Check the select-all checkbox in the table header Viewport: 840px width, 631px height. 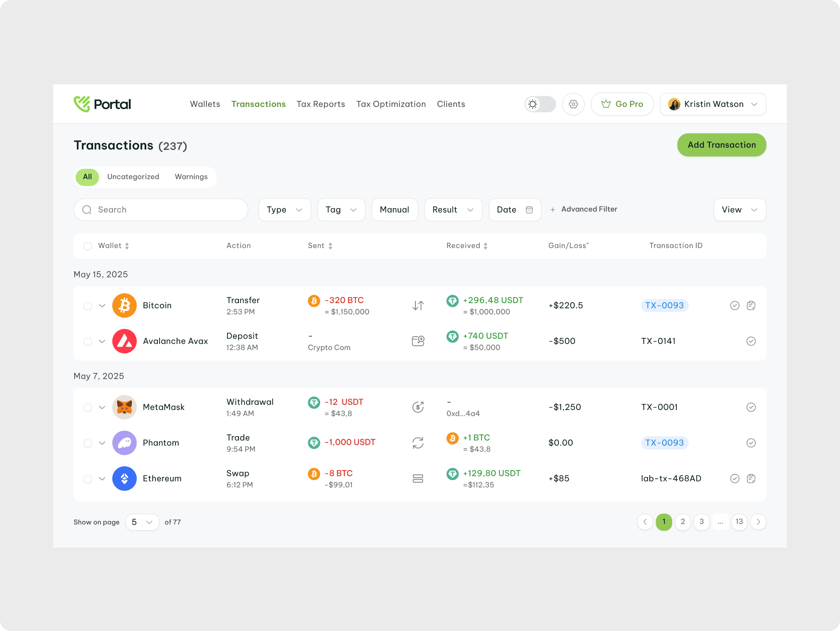88,246
